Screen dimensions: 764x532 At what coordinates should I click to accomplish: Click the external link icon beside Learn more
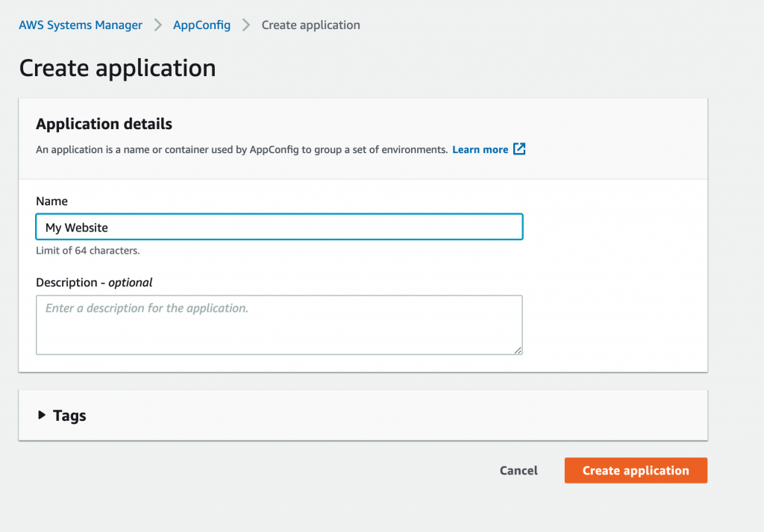tap(519, 149)
